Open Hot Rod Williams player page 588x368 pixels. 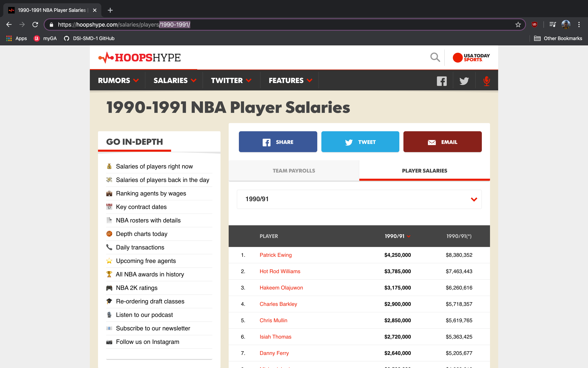(x=280, y=271)
